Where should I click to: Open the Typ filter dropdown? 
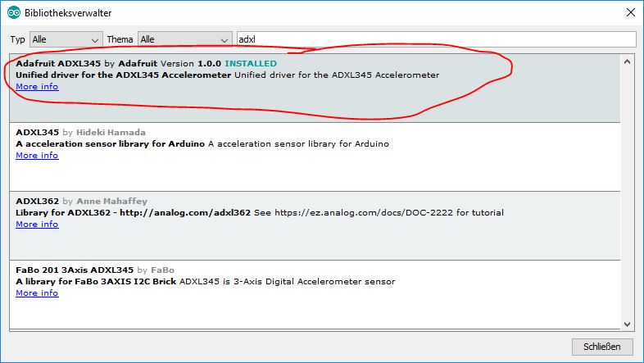coord(66,39)
